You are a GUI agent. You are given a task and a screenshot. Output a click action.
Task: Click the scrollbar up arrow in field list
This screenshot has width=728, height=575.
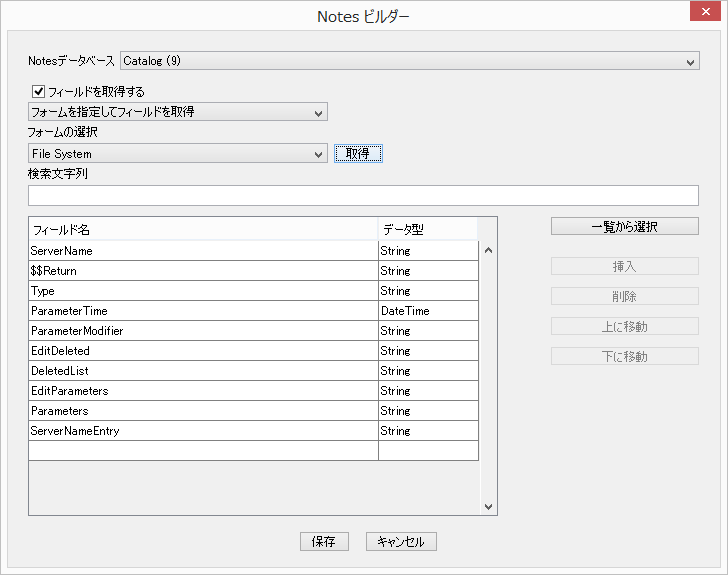pyautogui.click(x=489, y=250)
